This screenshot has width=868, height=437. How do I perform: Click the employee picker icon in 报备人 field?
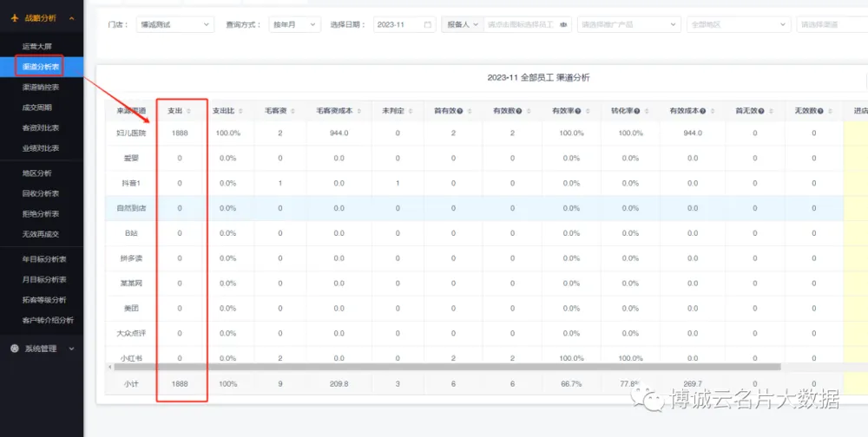tap(563, 25)
